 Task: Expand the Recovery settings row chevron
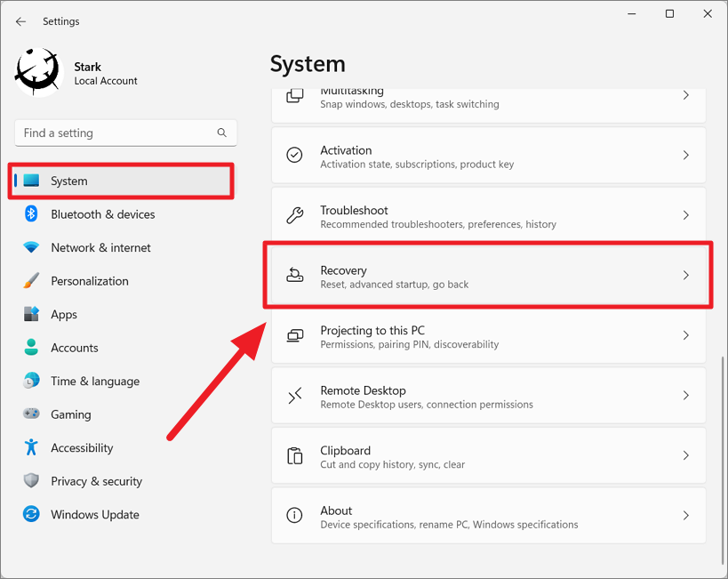[x=685, y=276]
